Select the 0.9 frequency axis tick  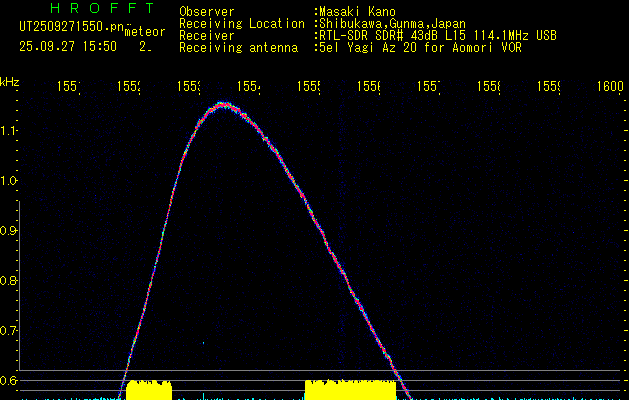(10, 231)
